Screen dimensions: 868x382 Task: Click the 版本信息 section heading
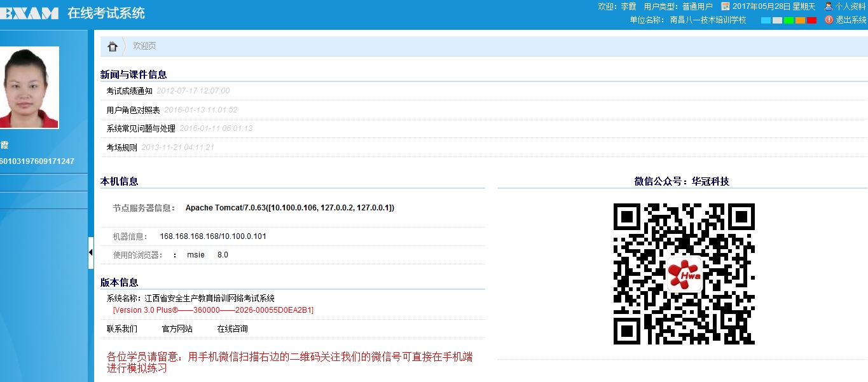point(120,282)
